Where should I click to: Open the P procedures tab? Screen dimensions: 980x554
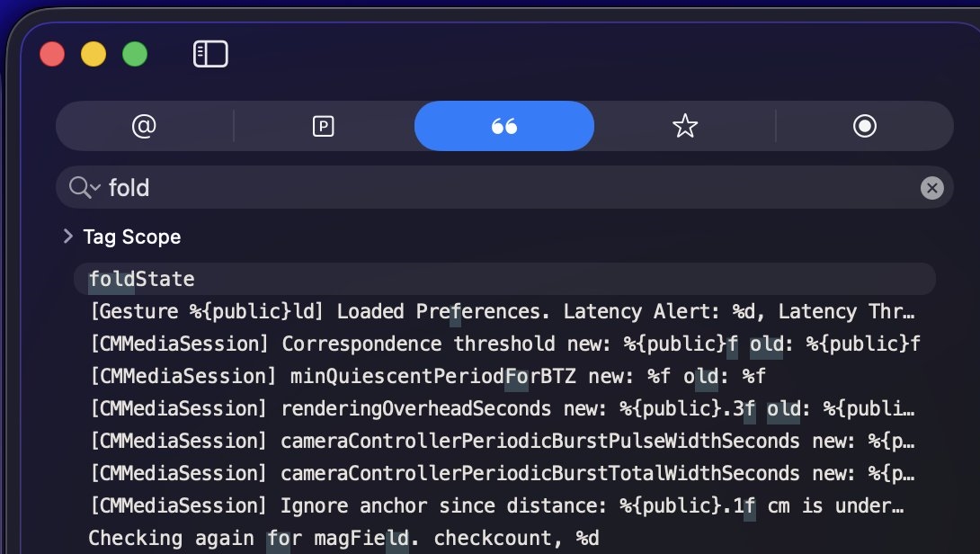[323, 126]
